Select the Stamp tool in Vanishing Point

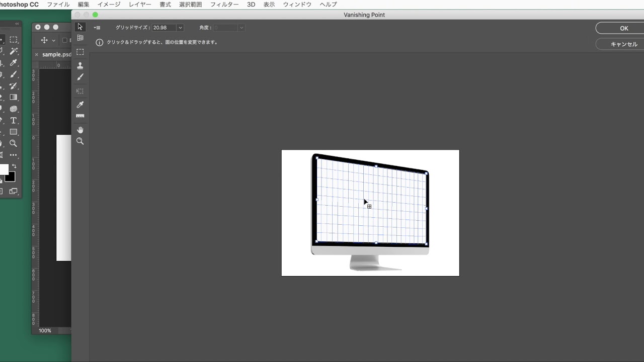(x=80, y=65)
